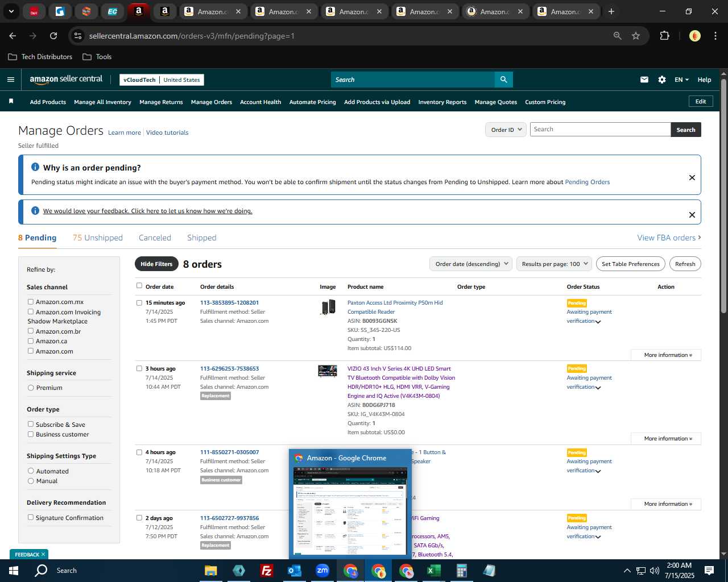Expand More information for order 111-8550271-0305007
The width and height of the screenshot is (728, 582).
click(666, 504)
